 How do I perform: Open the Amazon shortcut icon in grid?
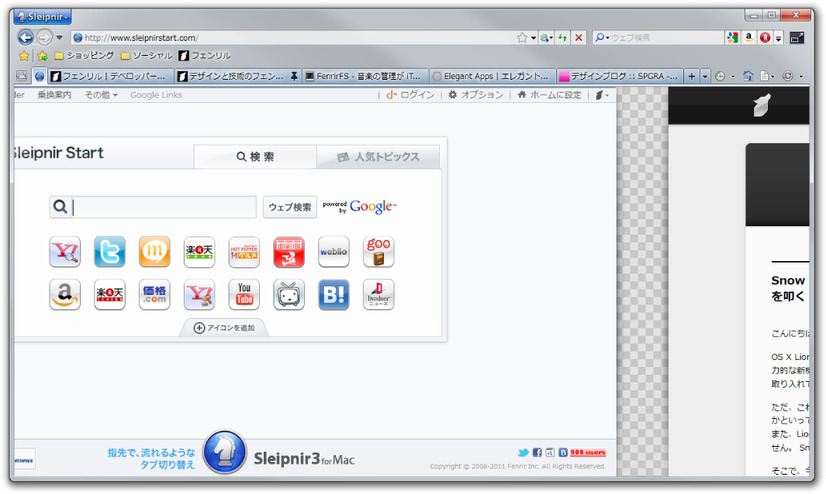pos(65,294)
